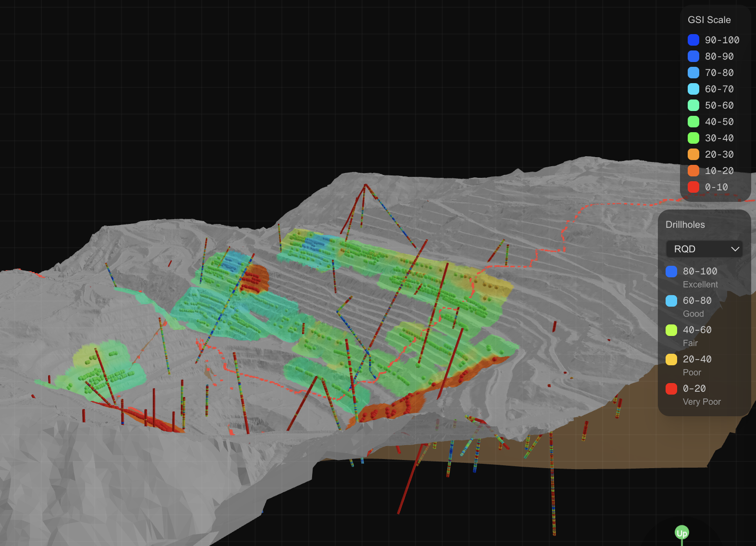Click the 'Fair' RQD rating text

click(x=690, y=343)
